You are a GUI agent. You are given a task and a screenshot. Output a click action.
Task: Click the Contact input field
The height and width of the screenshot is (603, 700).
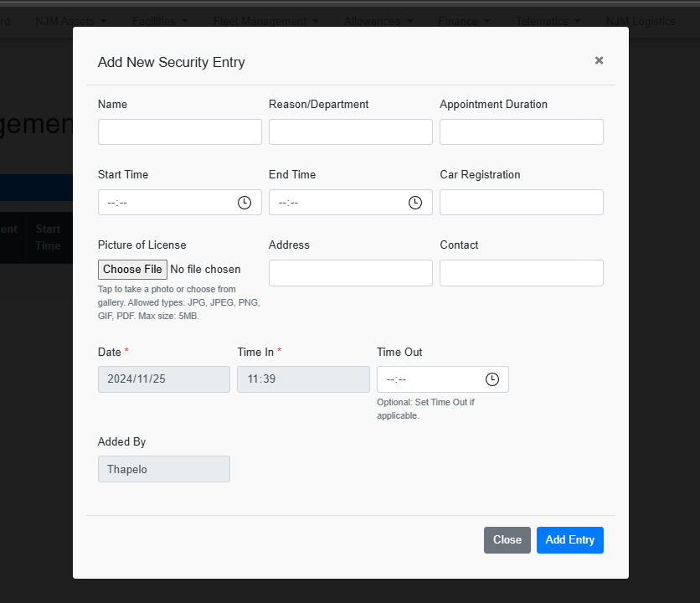pyautogui.click(x=522, y=273)
